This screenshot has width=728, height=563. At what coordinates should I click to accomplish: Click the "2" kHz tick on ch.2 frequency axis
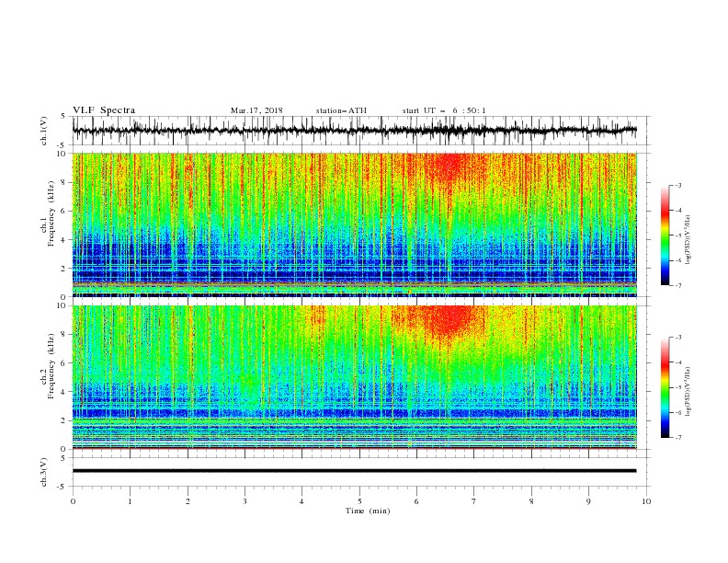coord(64,420)
